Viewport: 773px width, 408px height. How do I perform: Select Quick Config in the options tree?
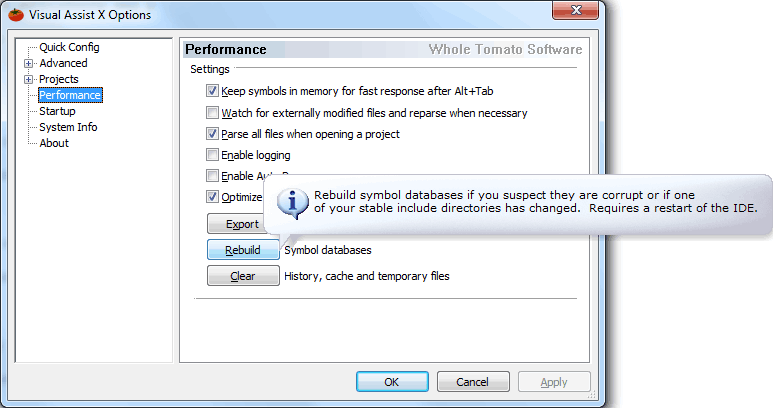click(x=70, y=47)
